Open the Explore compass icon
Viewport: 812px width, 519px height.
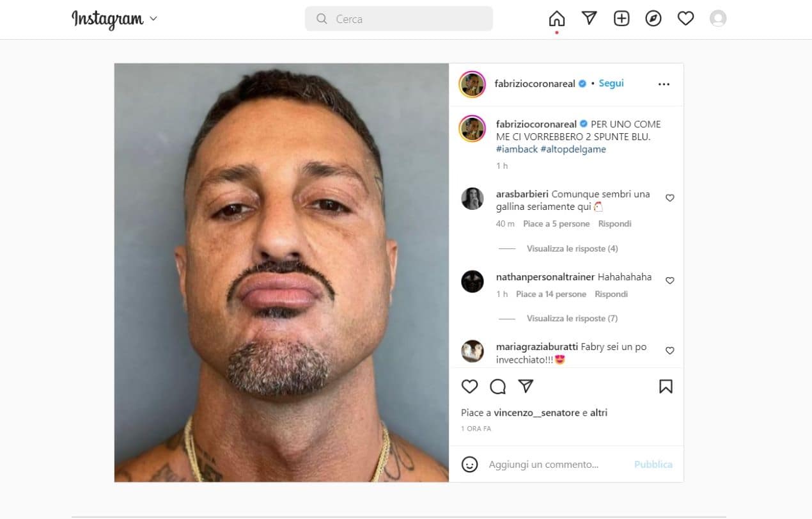point(653,19)
